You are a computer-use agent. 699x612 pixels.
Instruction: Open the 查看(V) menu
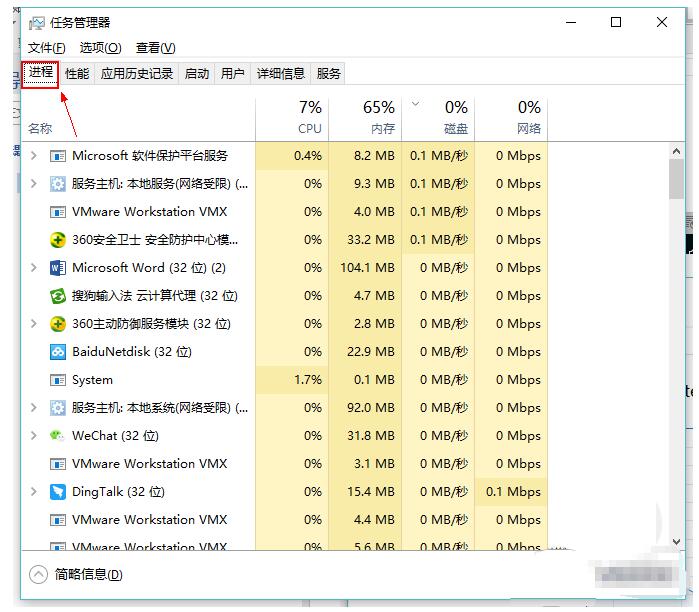click(x=156, y=48)
